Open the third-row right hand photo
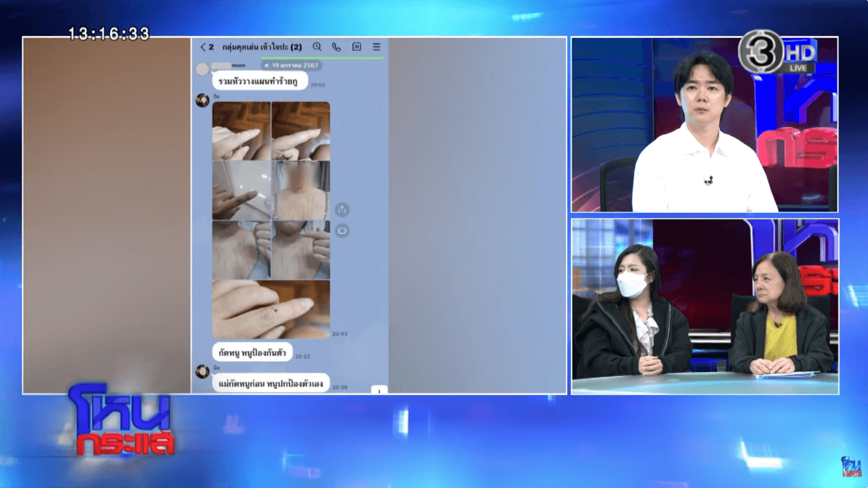868x488 pixels. (x=301, y=250)
